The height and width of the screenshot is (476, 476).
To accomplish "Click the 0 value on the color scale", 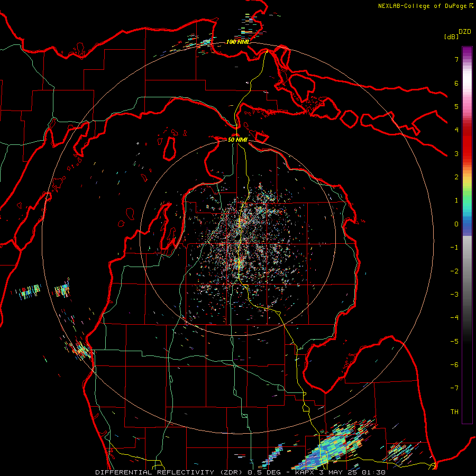I will [x=456, y=224].
